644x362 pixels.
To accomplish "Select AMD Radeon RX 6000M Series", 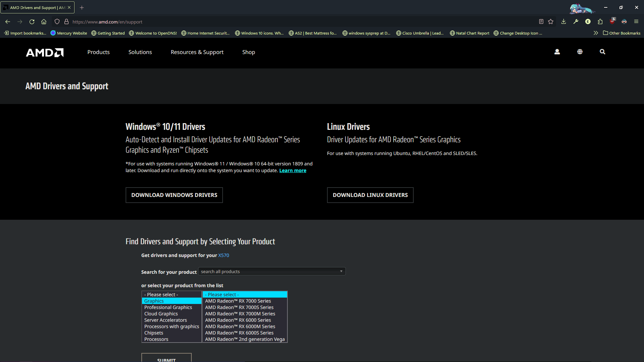I will tap(245, 326).
